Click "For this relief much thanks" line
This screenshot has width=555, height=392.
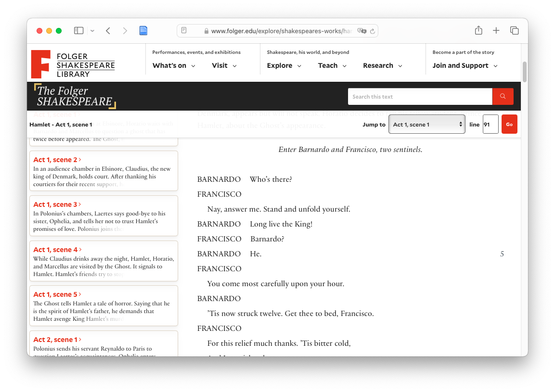click(x=279, y=343)
